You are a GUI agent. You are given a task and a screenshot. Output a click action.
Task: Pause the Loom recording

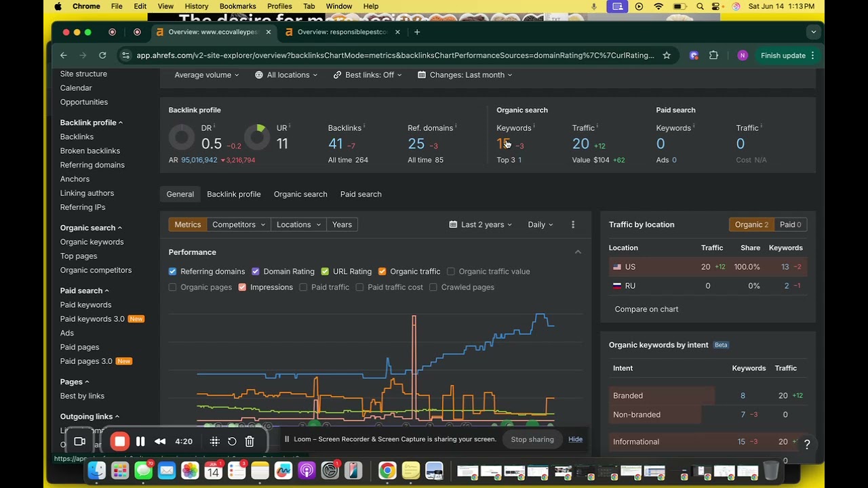pyautogui.click(x=140, y=441)
